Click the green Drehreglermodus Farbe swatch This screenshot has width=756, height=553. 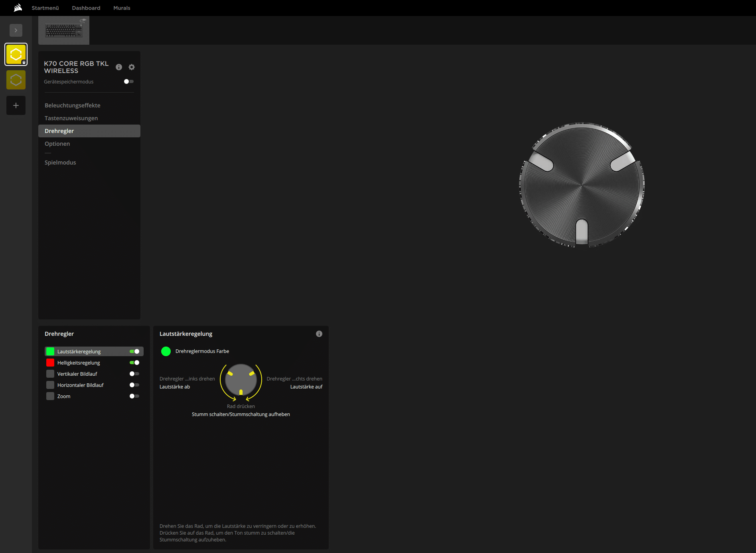(166, 351)
